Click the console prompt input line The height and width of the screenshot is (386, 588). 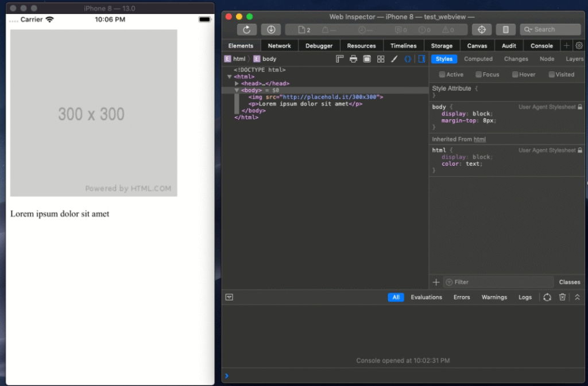[403, 376]
